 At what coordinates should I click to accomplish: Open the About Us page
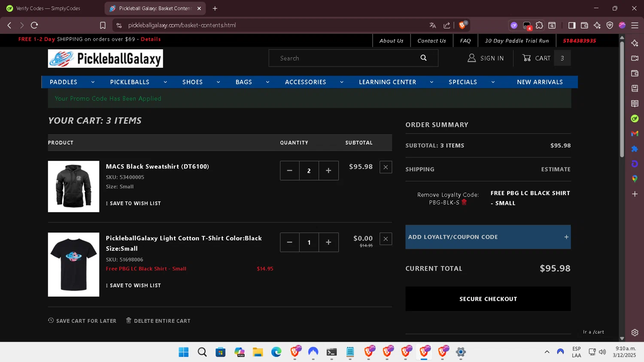(x=392, y=41)
